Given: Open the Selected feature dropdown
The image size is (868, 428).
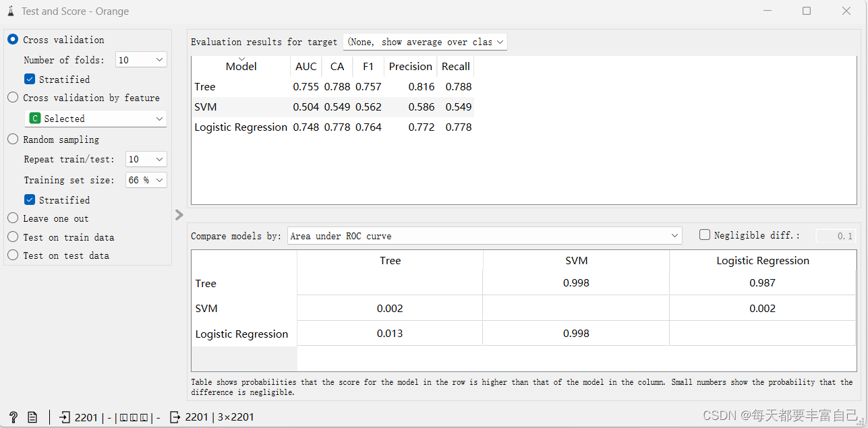Looking at the screenshot, I should (x=95, y=119).
